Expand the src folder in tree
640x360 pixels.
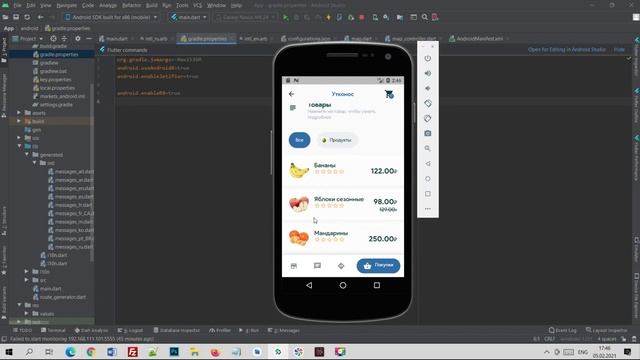27,280
